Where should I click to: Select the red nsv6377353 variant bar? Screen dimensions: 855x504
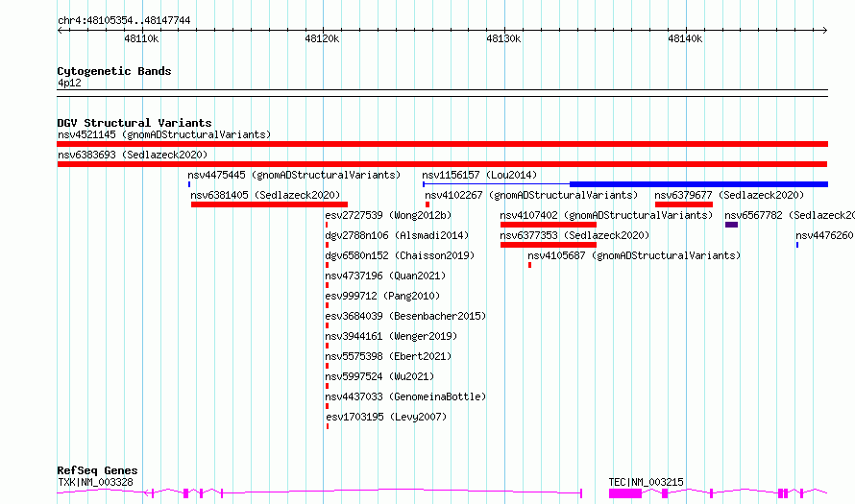pos(548,245)
